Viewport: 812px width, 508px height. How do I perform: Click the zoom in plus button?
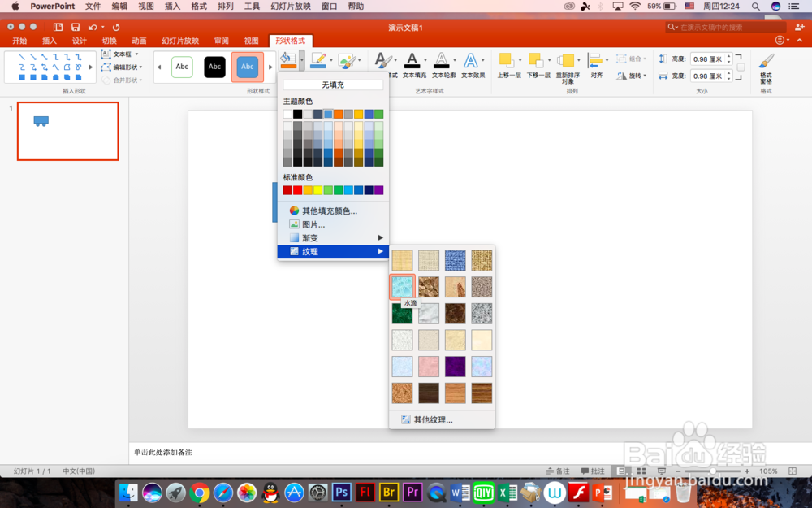[x=747, y=471]
